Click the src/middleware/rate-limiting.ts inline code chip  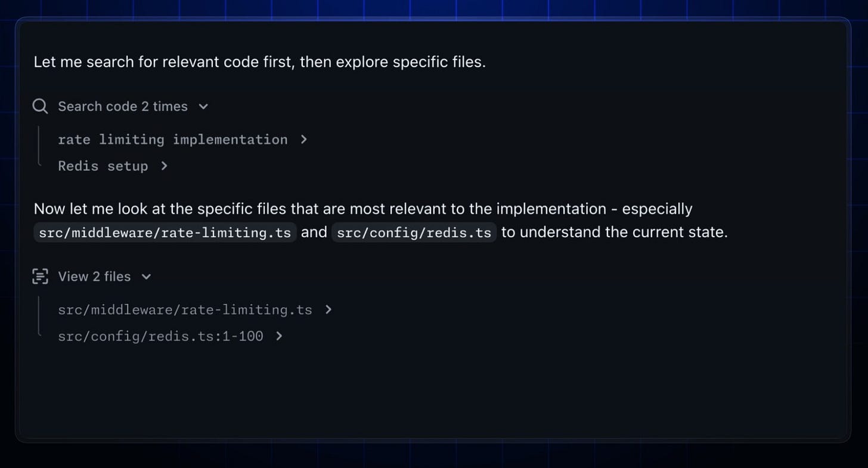[164, 233]
